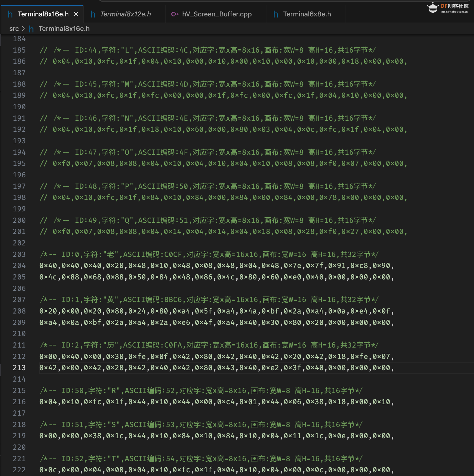This screenshot has height=476, width=474.
Task: Open the hV_Screen_Buffer.cpp tab
Action: tap(217, 14)
